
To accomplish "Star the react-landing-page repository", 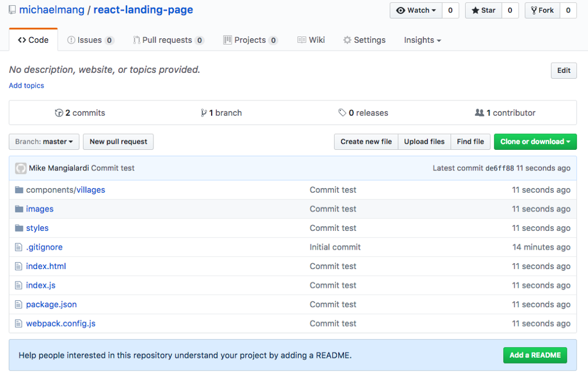I will [x=483, y=11].
